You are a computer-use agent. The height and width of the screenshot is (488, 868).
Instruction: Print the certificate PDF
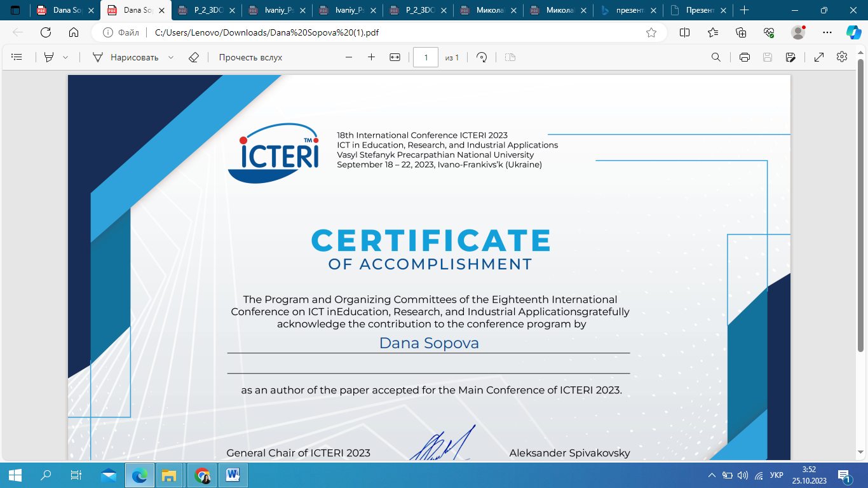[x=745, y=57]
